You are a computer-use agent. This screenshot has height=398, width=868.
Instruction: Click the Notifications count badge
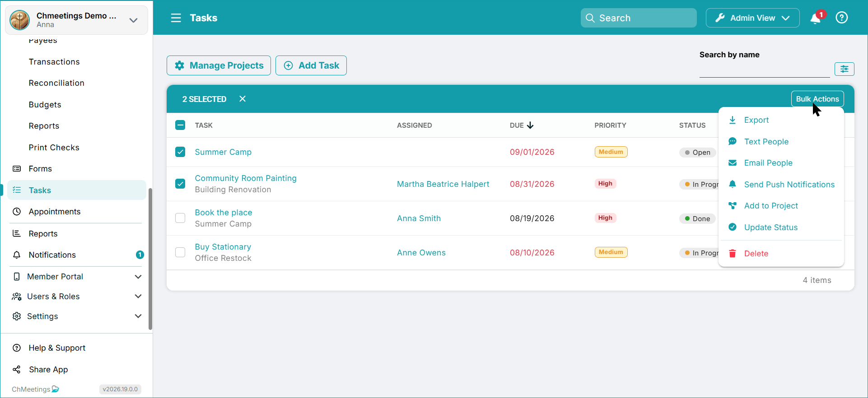click(x=140, y=255)
